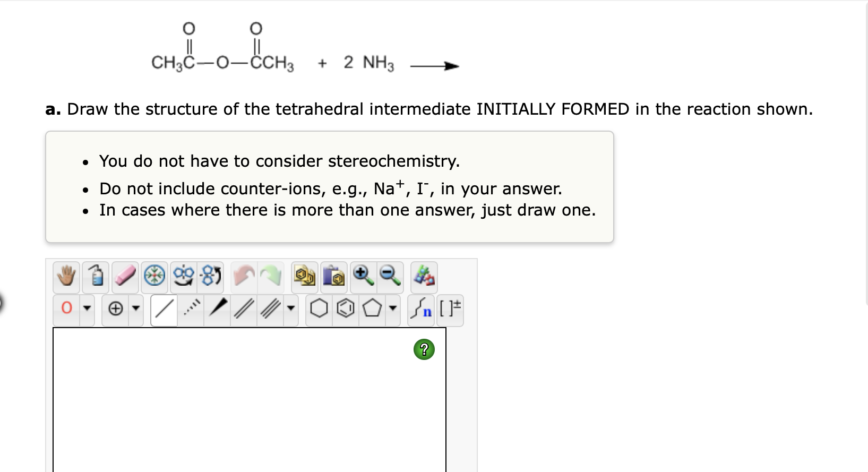The width and height of the screenshot is (868, 472).
Task: Redo the drawing action
Action: [x=271, y=277]
